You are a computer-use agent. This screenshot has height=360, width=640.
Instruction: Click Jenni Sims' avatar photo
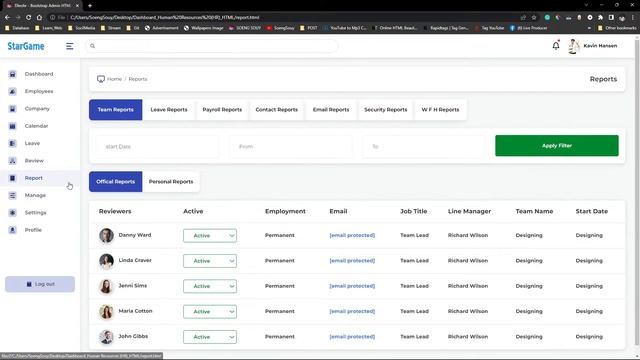[x=106, y=286]
